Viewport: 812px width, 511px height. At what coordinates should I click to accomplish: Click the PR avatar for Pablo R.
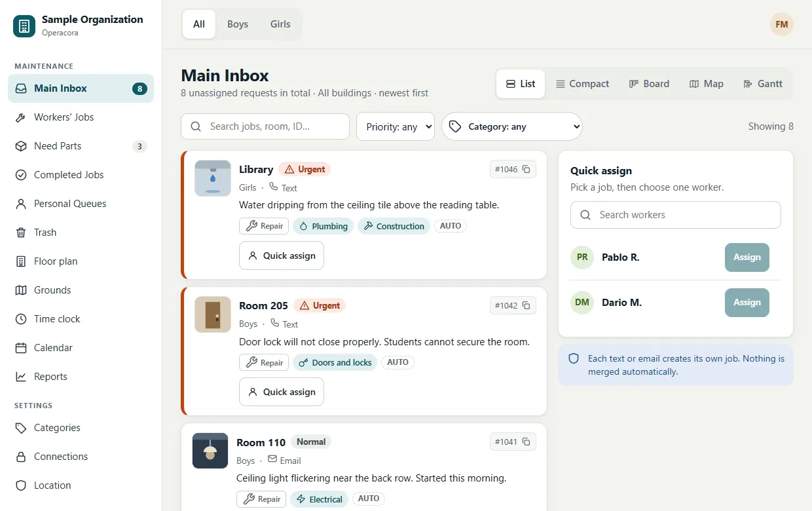582,257
